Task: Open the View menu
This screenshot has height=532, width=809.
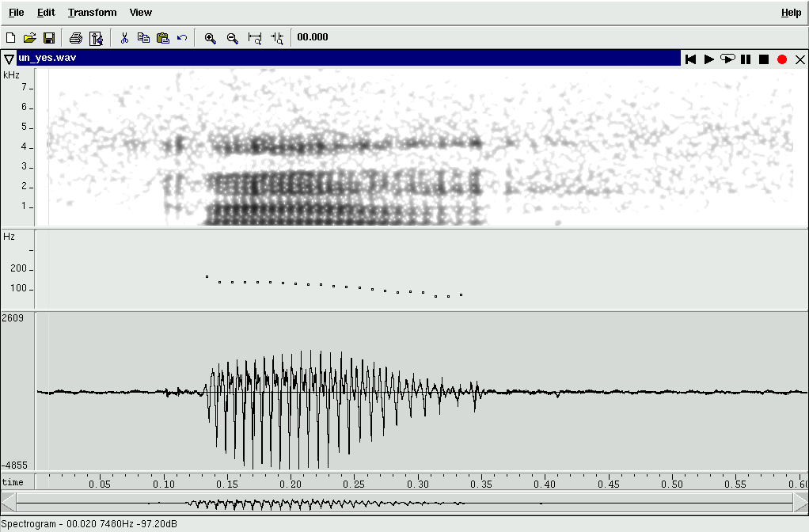Action: (x=141, y=13)
